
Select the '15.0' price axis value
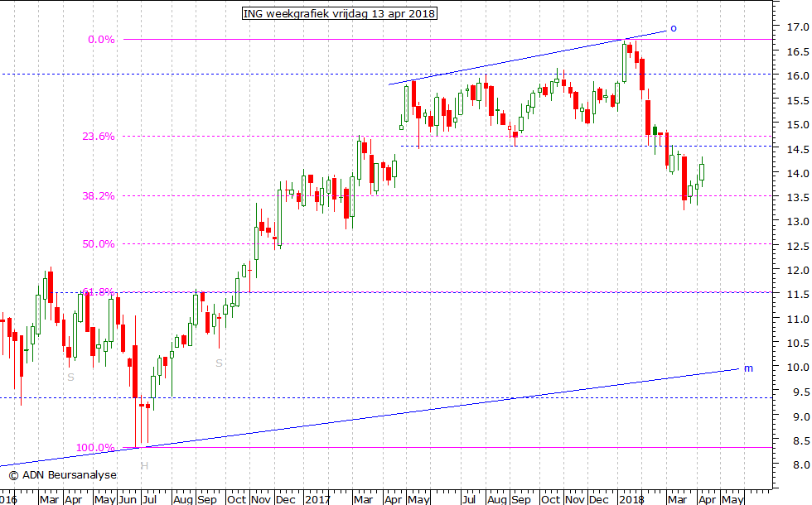[x=798, y=125]
